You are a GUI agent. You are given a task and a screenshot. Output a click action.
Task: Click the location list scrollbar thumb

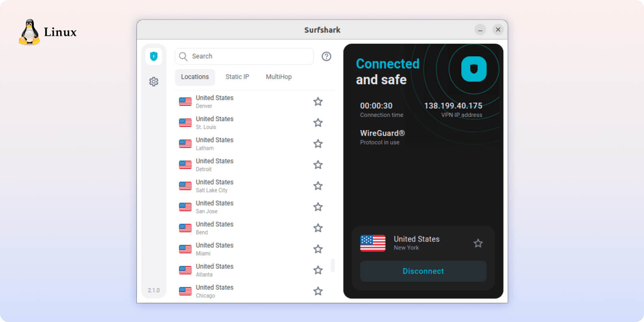pos(333,265)
